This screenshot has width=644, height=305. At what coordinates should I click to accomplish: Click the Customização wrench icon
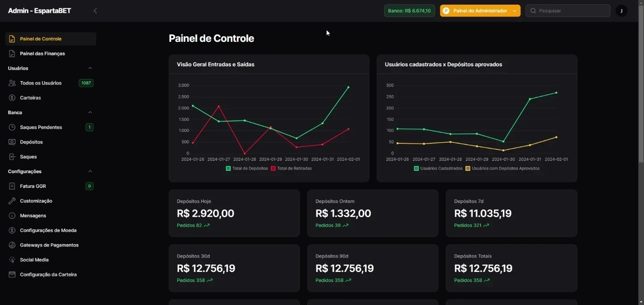click(12, 201)
